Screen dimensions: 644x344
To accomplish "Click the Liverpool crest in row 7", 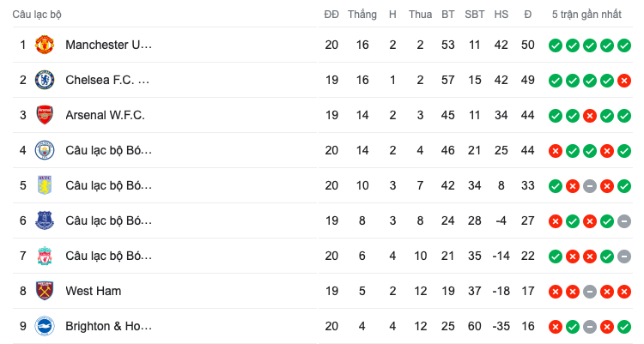I will coord(44,256).
